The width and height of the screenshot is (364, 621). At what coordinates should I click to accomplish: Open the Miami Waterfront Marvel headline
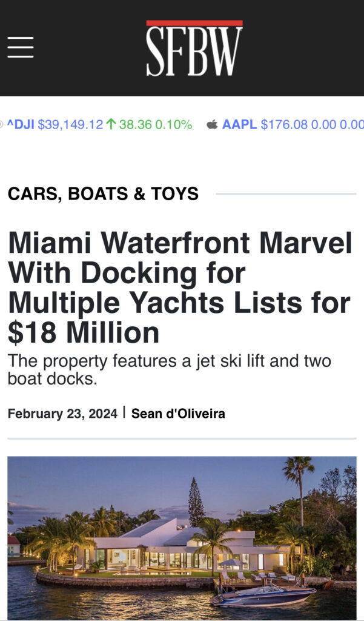coord(180,287)
